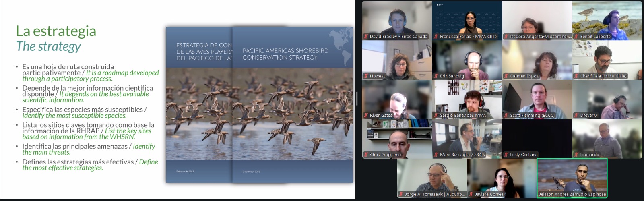Click River Gates' muted microphone icon
This screenshot has height=201, width=644.
coord(366,116)
